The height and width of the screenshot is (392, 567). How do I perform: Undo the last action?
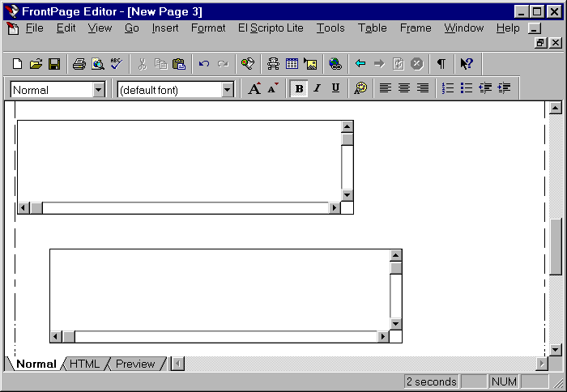[204, 64]
